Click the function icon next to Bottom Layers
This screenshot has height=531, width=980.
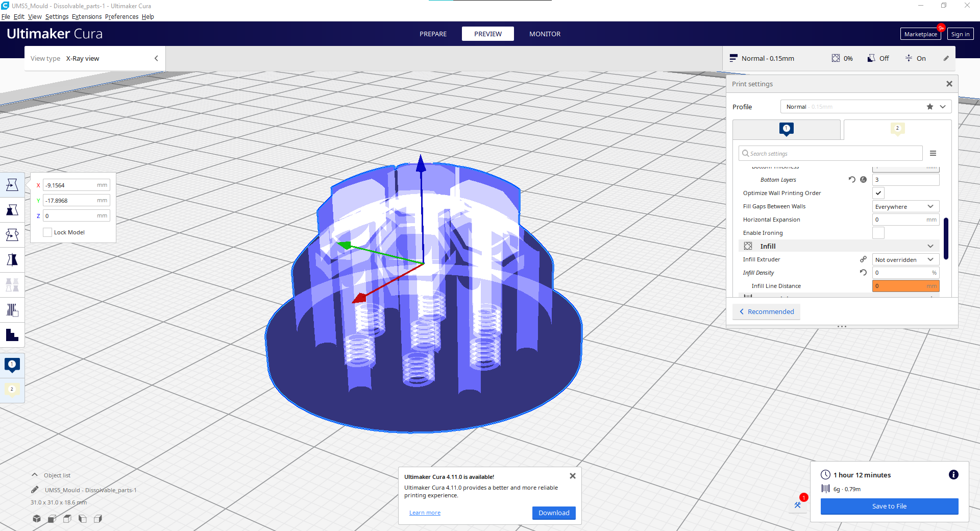(x=864, y=180)
